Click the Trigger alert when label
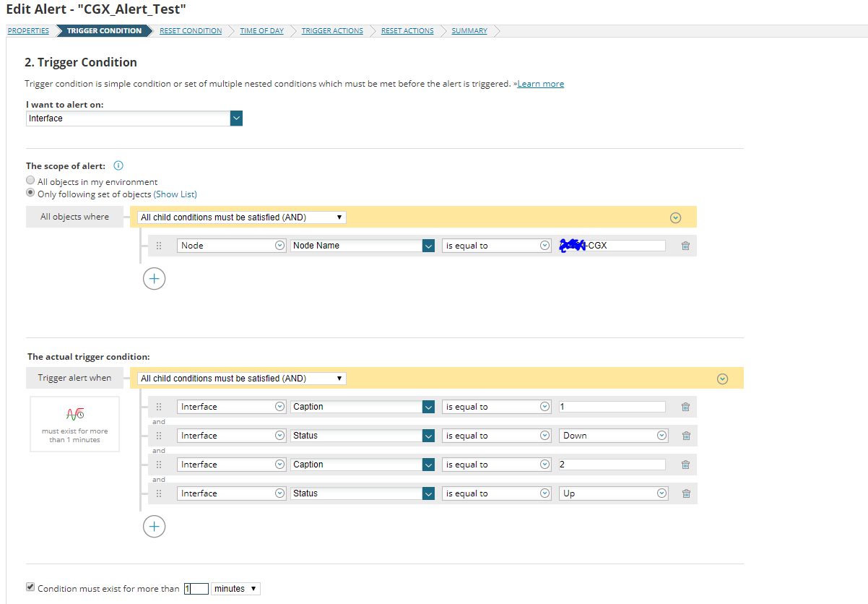Screen dimensions: 868x604 click(x=74, y=378)
